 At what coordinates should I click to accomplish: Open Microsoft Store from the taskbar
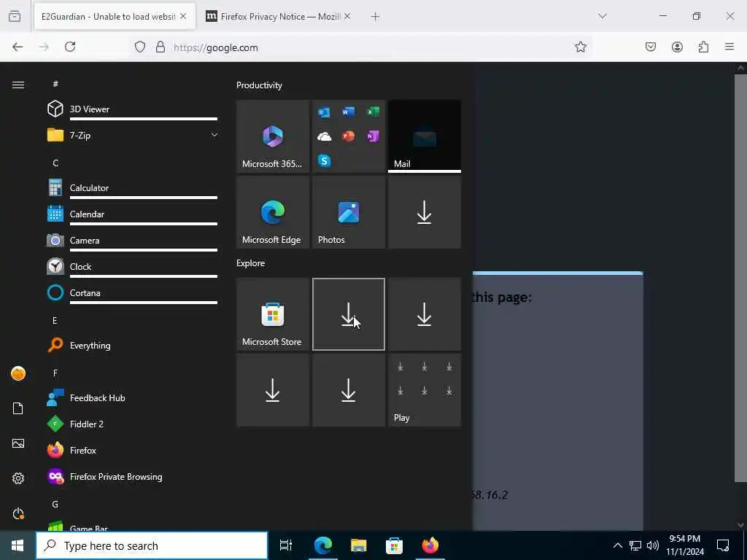pos(394,545)
